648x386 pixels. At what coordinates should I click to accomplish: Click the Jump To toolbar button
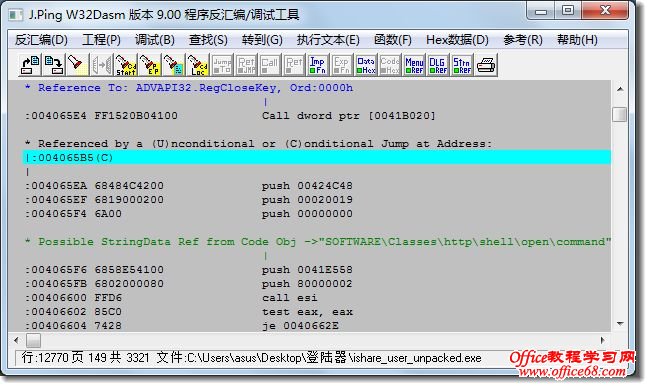[x=222, y=65]
